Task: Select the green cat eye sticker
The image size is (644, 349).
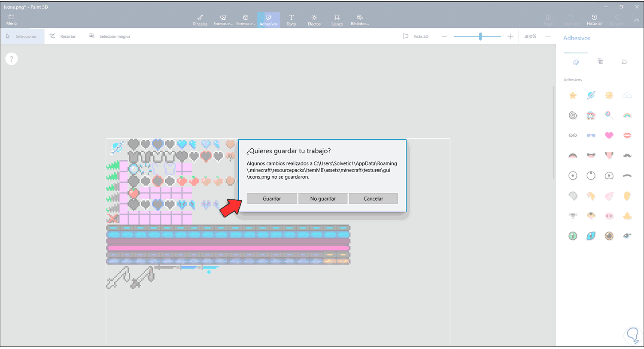Action: (x=573, y=236)
